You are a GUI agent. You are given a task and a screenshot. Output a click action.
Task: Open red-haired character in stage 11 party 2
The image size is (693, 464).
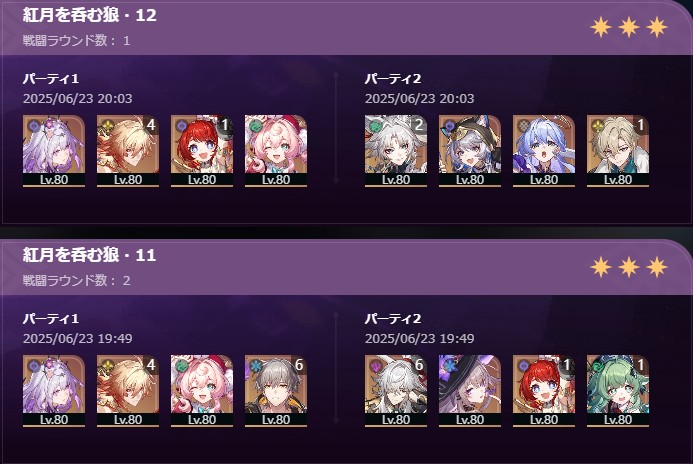pos(544,391)
